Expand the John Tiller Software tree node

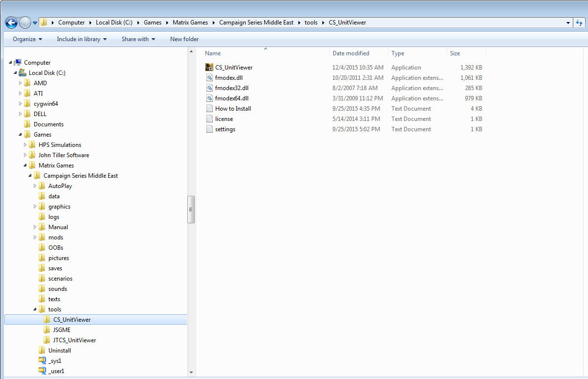[25, 155]
